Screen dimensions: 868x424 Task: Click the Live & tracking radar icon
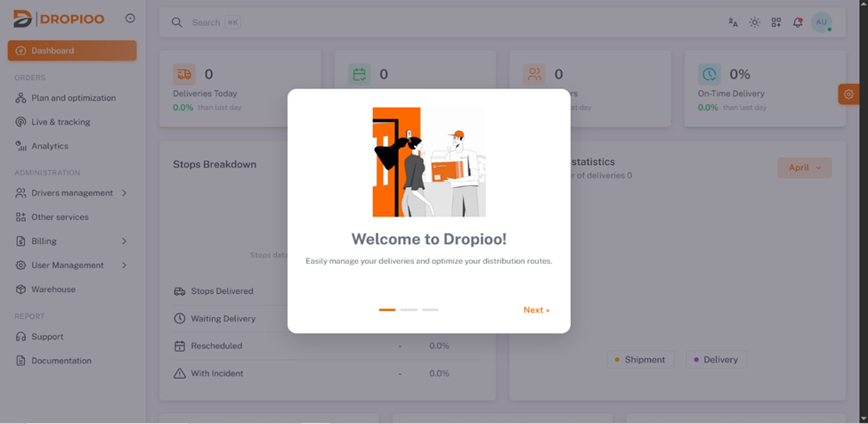21,122
